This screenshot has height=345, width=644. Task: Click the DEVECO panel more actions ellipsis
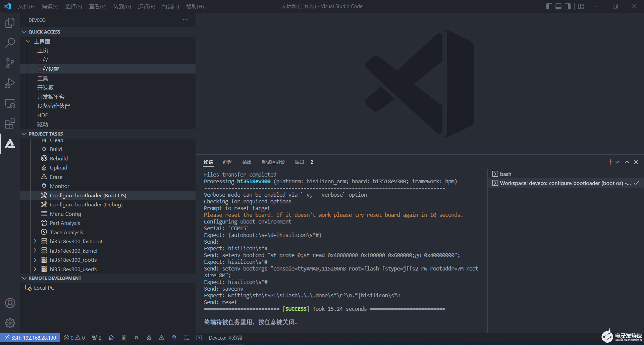click(x=186, y=20)
